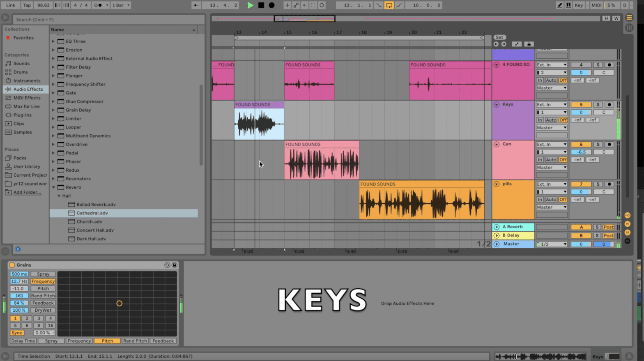
Task: Select Audio Effects category
Action: pyautogui.click(x=28, y=89)
